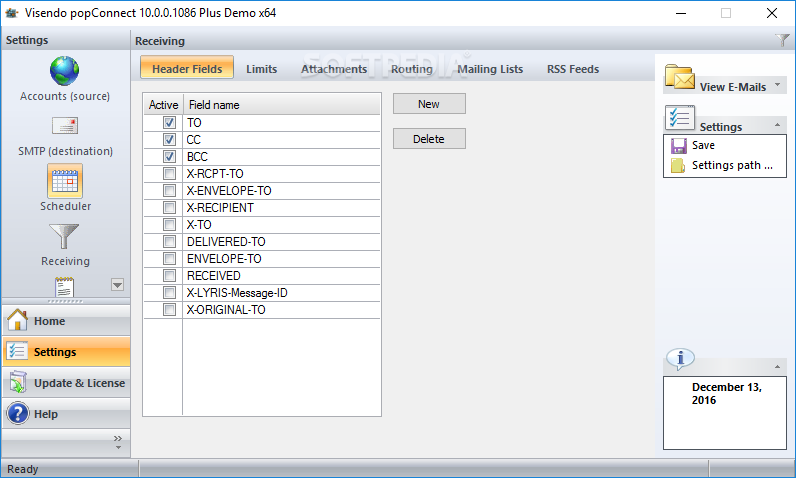796x478 pixels.
Task: Enable the X-RECIPIENT header field
Action: pyautogui.click(x=169, y=208)
